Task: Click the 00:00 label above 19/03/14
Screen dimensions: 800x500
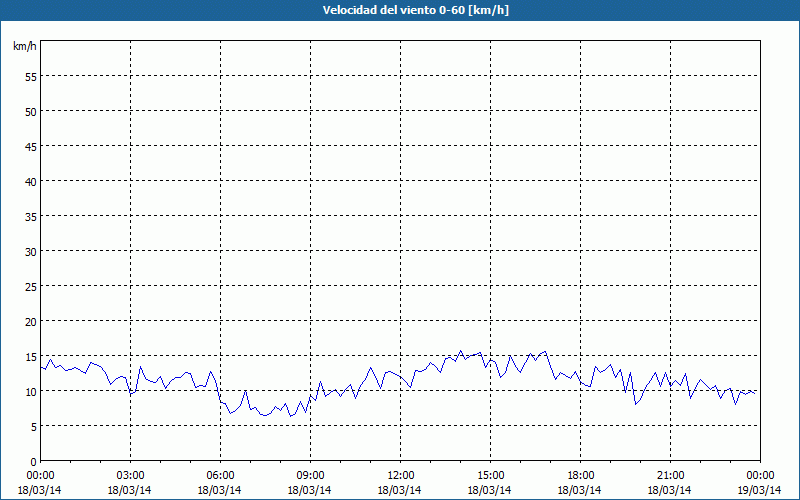Action: click(x=760, y=476)
